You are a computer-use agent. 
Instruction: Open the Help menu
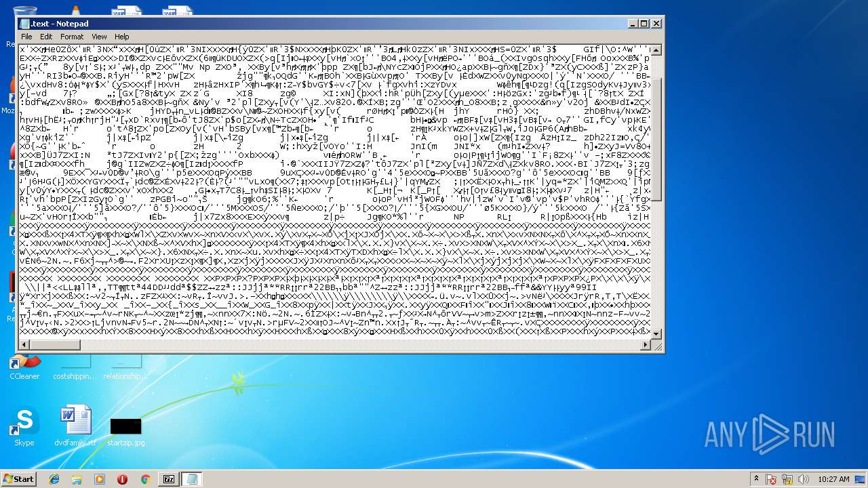(122, 37)
